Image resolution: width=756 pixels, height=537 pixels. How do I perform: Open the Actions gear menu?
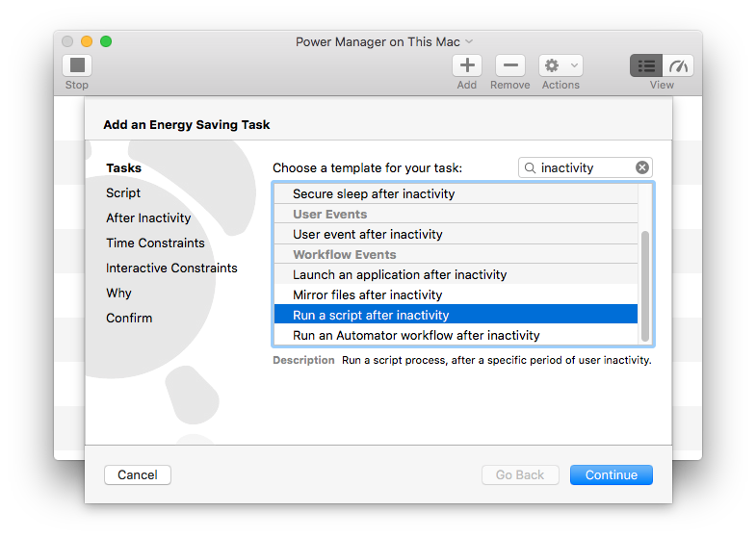560,65
